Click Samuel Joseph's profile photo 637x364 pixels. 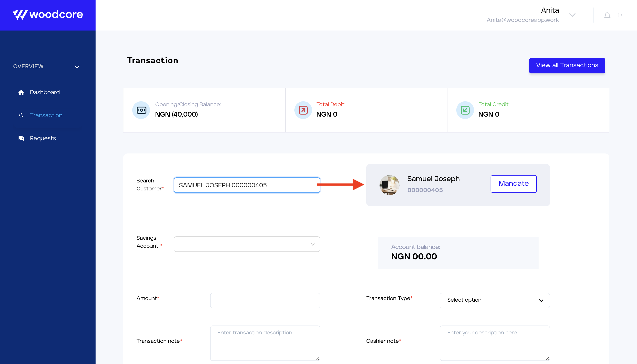pos(389,185)
